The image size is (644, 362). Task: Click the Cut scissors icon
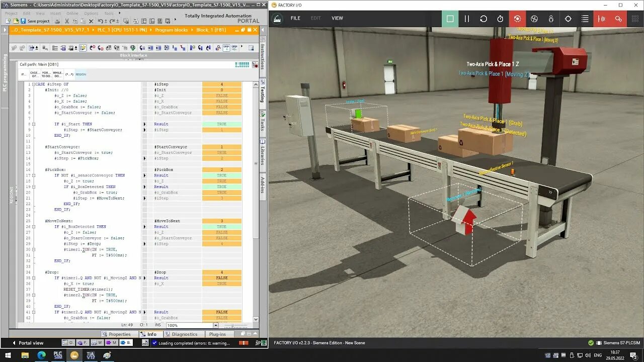click(66, 21)
